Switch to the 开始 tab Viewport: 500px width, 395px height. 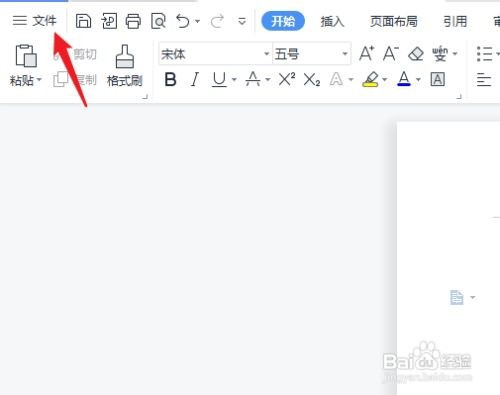tap(283, 21)
